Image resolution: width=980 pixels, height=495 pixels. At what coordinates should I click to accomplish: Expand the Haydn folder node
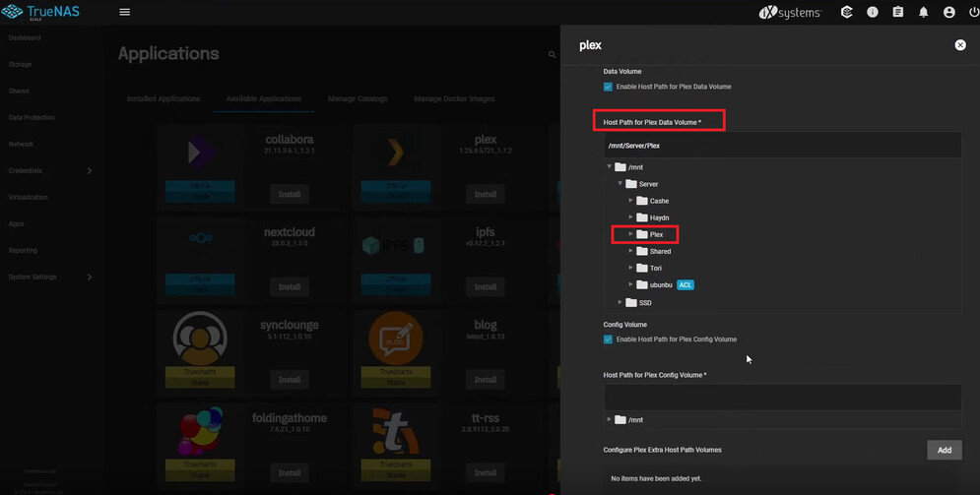tap(630, 217)
